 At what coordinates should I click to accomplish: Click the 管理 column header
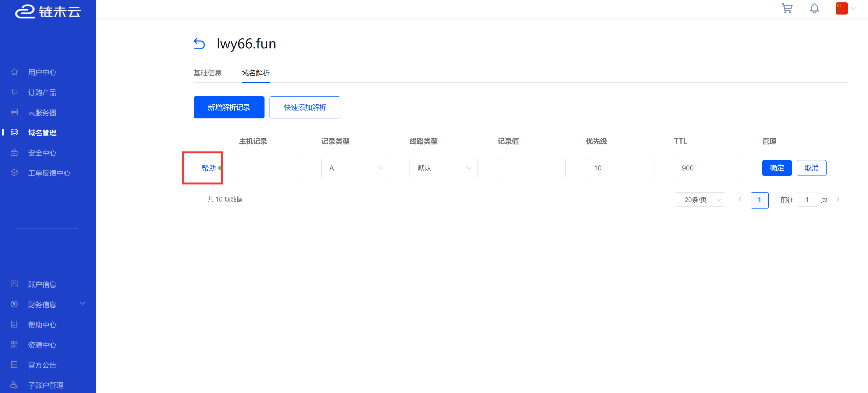click(769, 141)
